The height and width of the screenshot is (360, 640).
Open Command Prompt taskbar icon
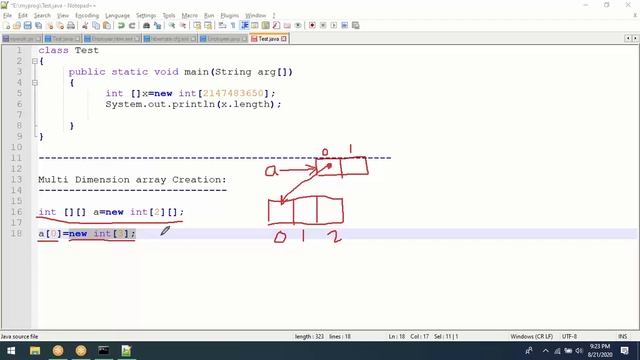103,351
